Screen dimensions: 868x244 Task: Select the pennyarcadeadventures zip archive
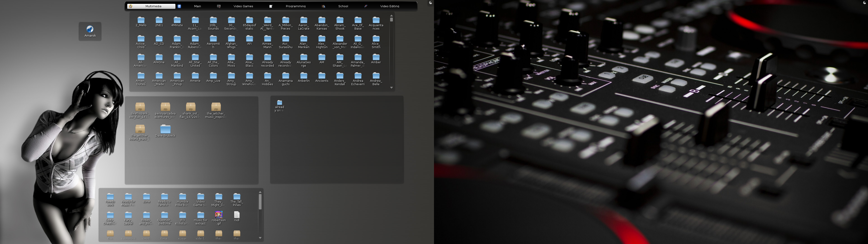click(165, 110)
